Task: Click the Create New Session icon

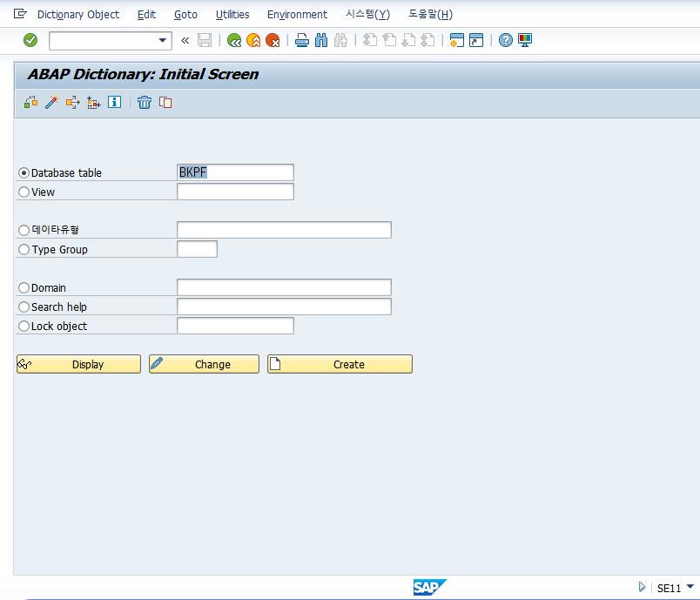Action: click(457, 40)
